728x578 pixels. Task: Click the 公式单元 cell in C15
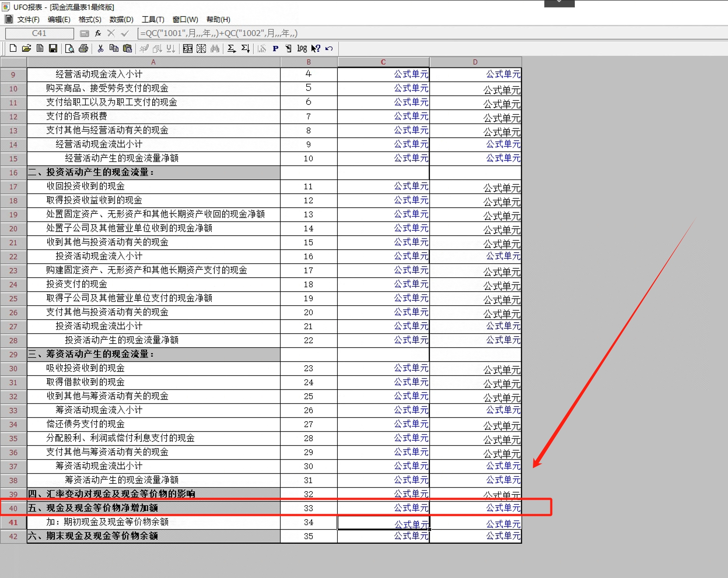point(383,158)
